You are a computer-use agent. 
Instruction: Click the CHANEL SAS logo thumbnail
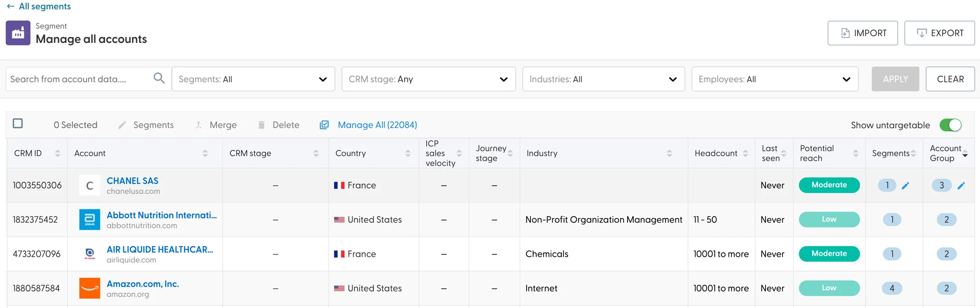tap(90, 185)
